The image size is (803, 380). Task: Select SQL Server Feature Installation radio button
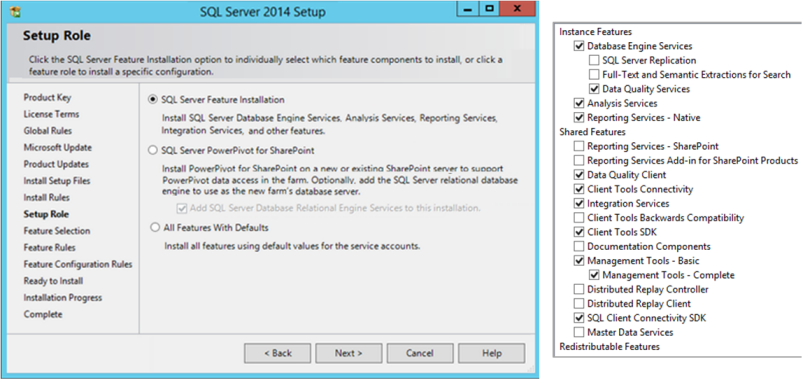click(x=153, y=100)
